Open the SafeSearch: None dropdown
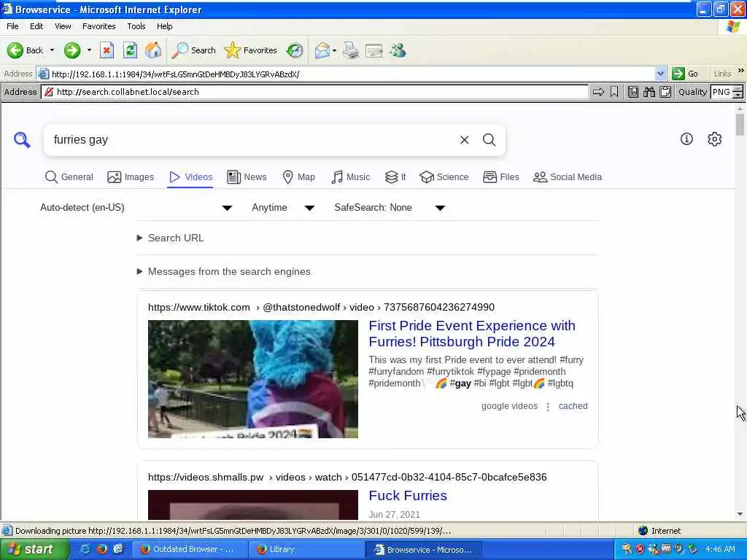The height and width of the screenshot is (560, 747). tap(390, 208)
